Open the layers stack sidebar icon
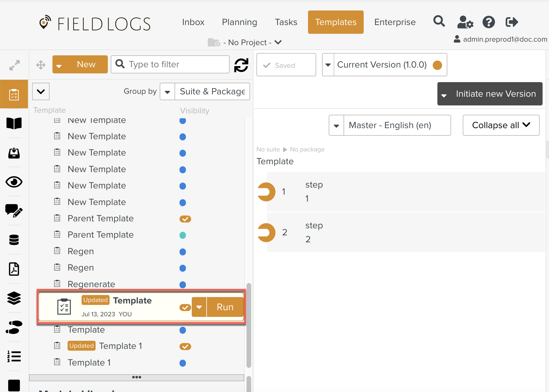This screenshot has height=392, width=549. 14,298
